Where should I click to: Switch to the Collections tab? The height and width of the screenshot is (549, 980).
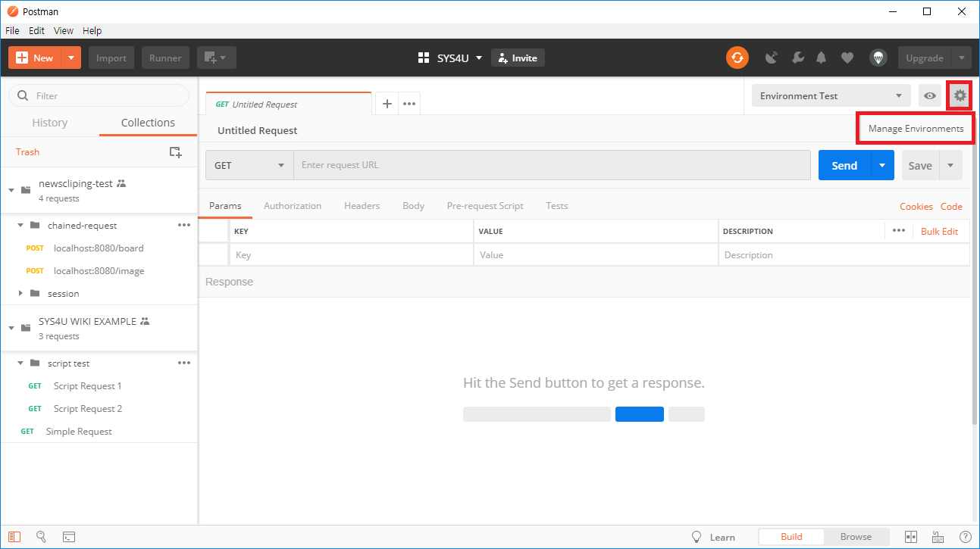click(x=148, y=123)
